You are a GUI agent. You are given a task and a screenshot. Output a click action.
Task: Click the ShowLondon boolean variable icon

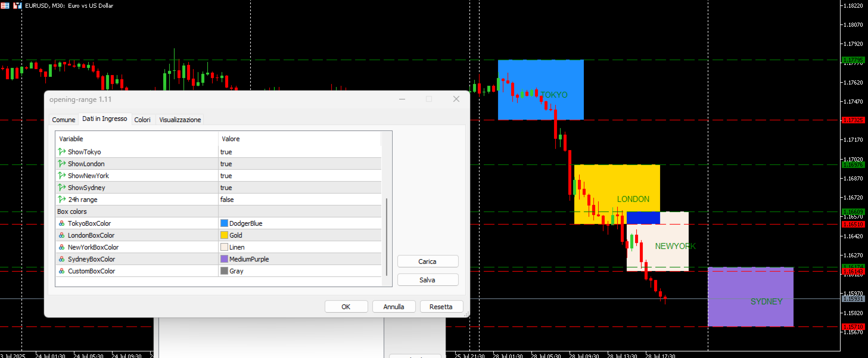click(x=61, y=164)
